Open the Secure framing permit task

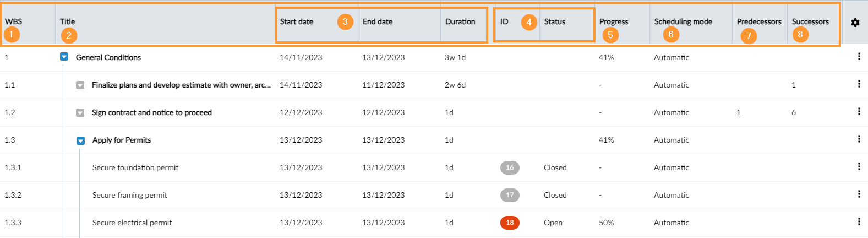click(x=130, y=195)
